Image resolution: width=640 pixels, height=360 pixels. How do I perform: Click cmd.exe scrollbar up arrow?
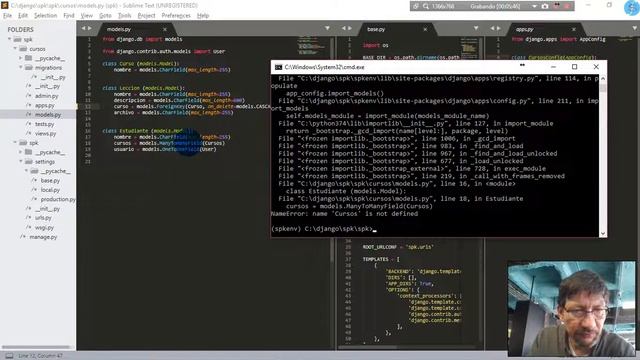click(603, 78)
